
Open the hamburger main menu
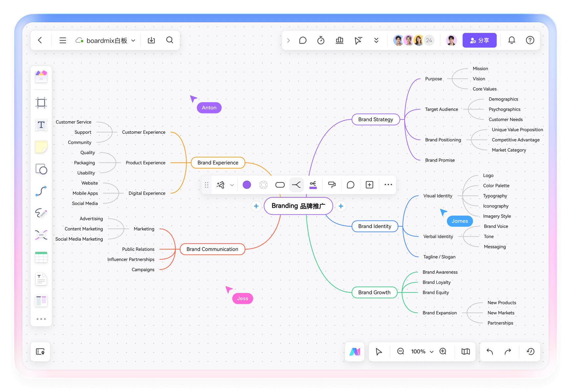click(x=63, y=40)
